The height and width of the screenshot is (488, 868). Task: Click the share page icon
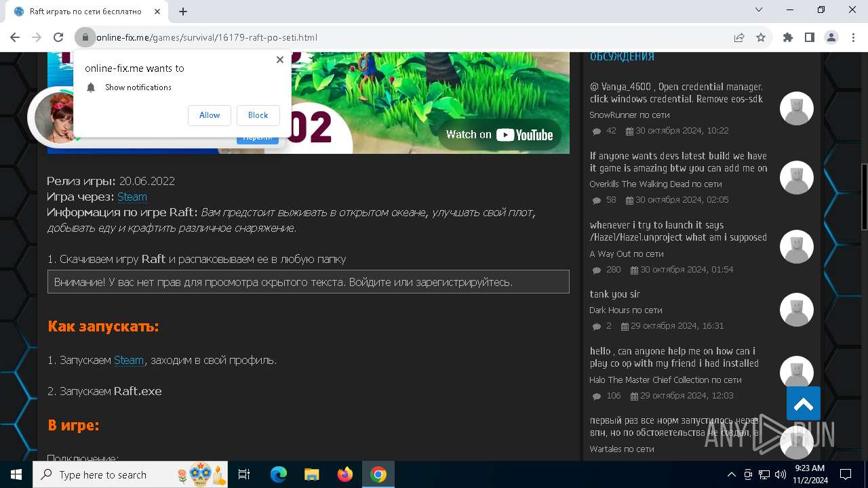(739, 37)
